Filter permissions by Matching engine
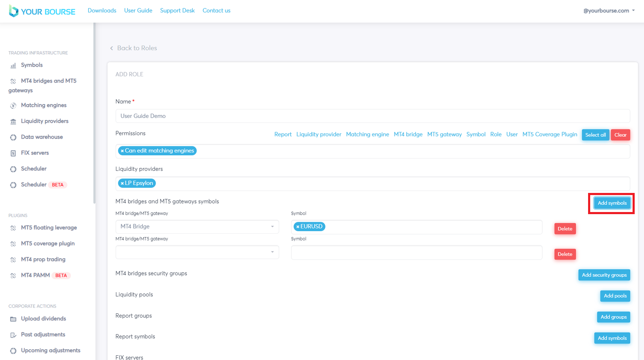 pos(368,134)
